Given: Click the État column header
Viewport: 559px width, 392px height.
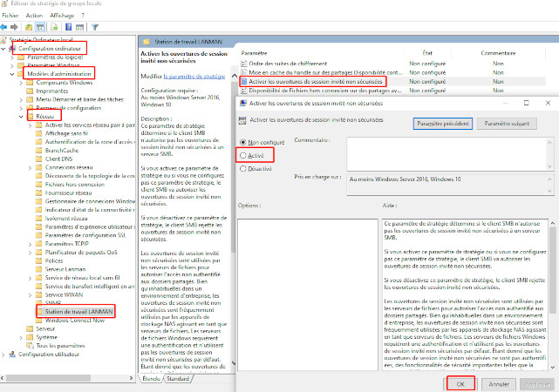Looking at the screenshot, I should (427, 53).
